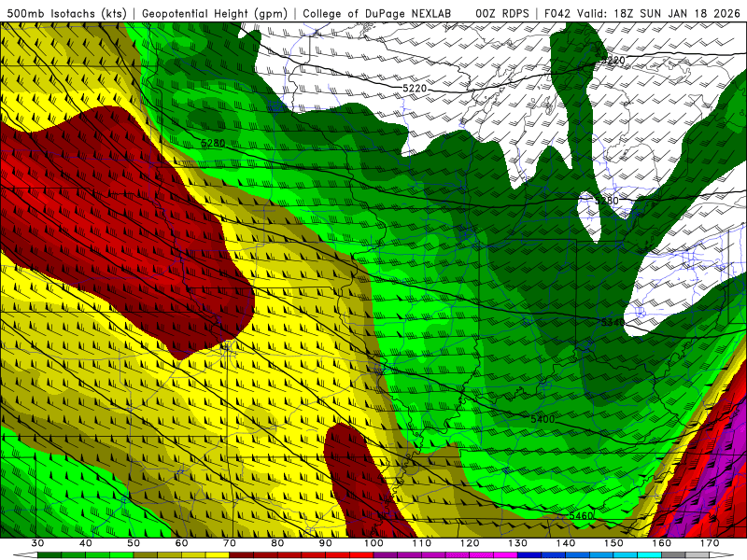The image size is (747, 560).
Task: Click the dark blue legend swatch at 130
Action: 529,555
